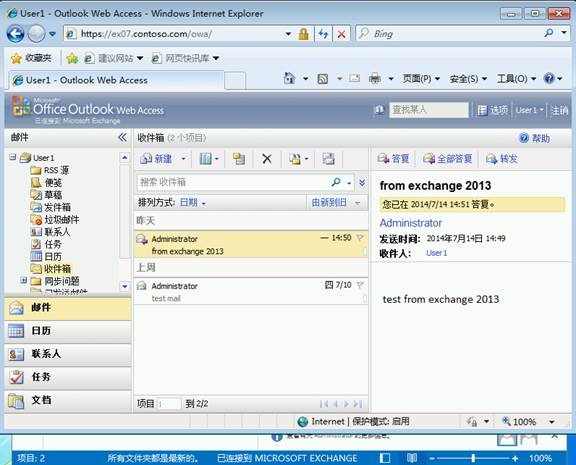Click the Bing search magnifier icon

click(x=549, y=33)
